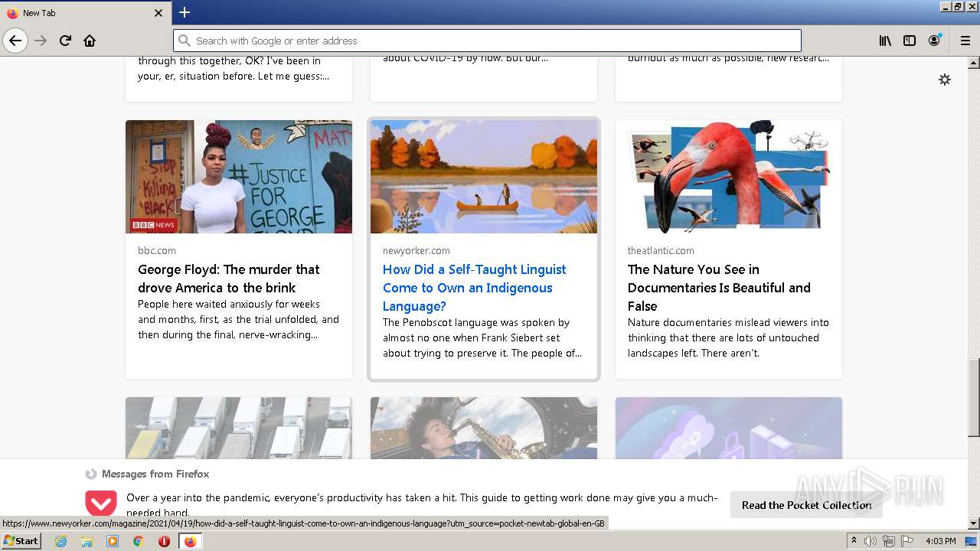Reload the current page
The image size is (980, 551).
point(65,41)
